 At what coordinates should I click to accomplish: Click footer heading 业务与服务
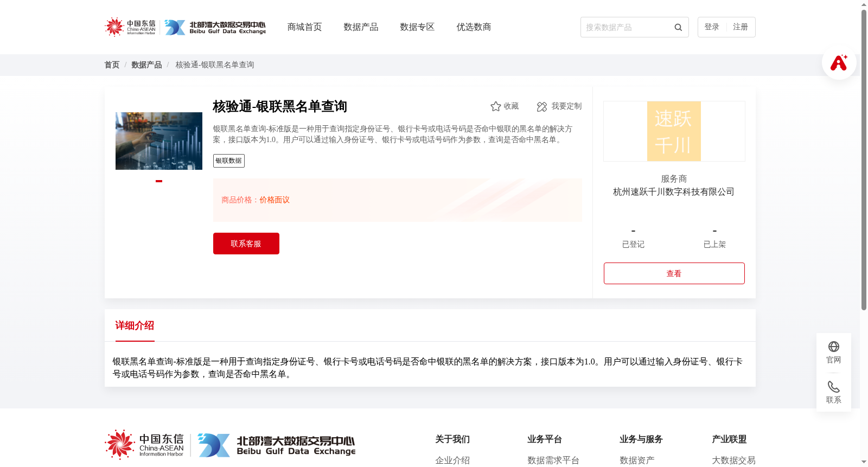[641, 439]
